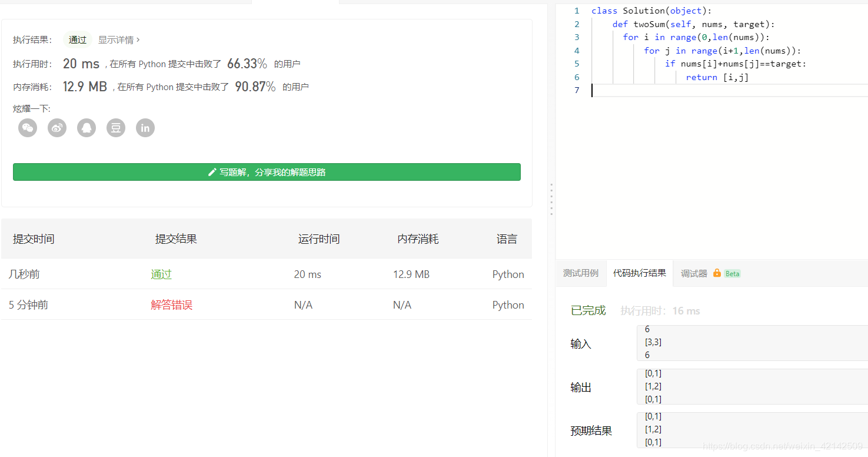Click the if nums[i]+nums[j]==target line
868x457 pixels.
pyautogui.click(x=736, y=64)
